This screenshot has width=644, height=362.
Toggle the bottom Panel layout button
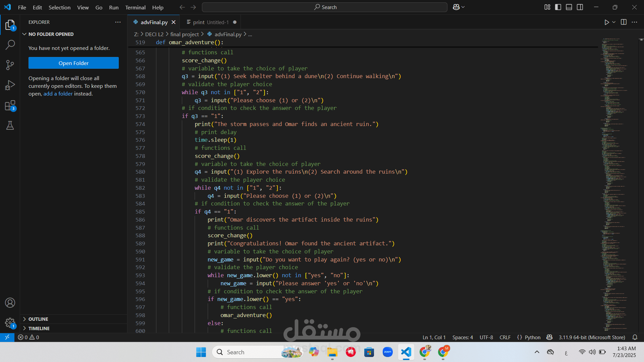569,7
